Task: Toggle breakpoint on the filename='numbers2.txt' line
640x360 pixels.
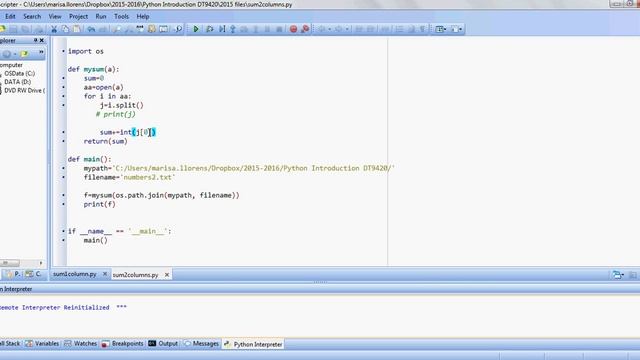Action: coord(63,177)
